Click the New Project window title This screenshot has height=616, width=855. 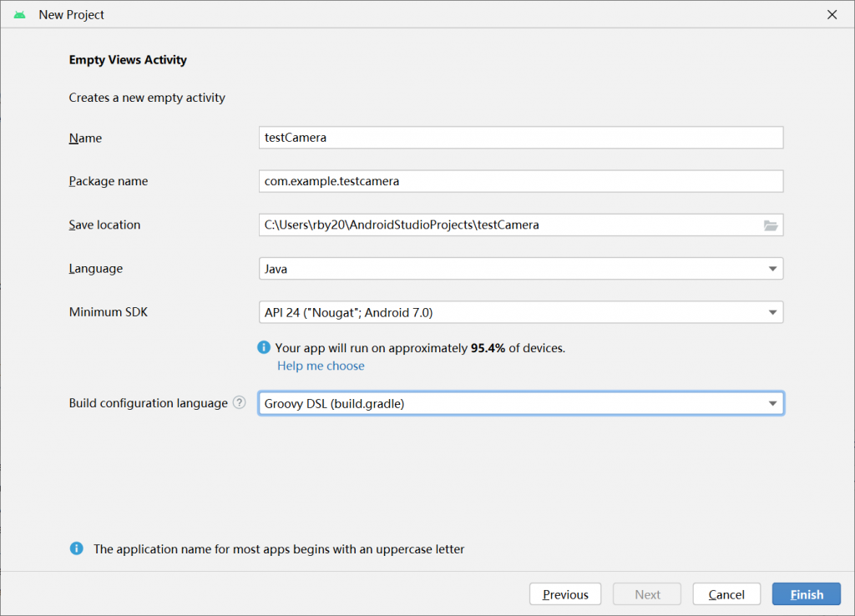[x=71, y=15]
